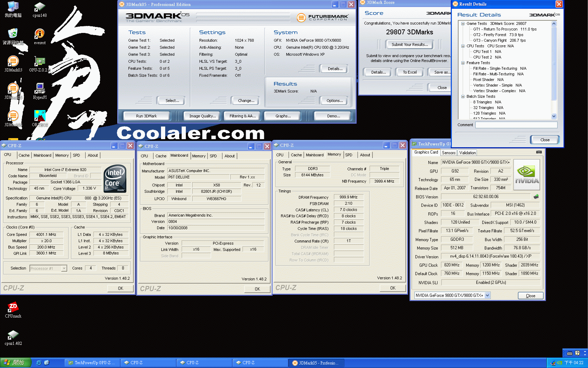The width and height of the screenshot is (588, 368).
Task: Open Mainboard tab in the right CPU-Z window
Action: pyautogui.click(x=315, y=155)
